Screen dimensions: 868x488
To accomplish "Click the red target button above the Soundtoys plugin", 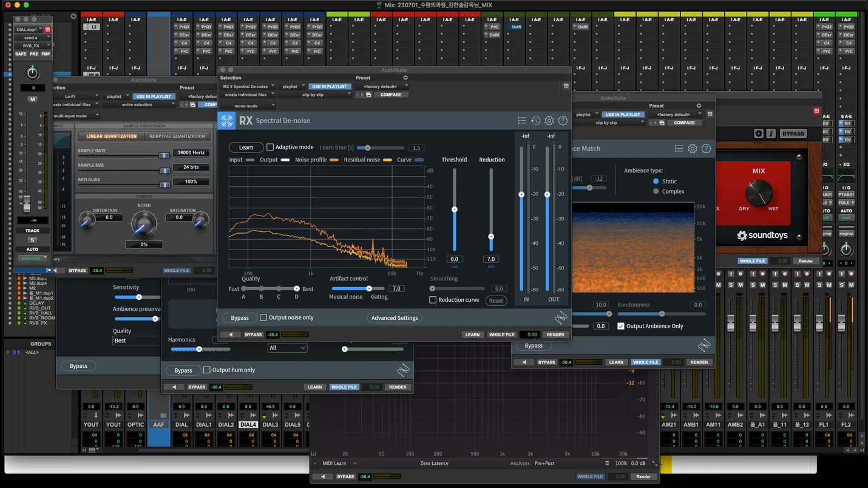I will click(816, 111).
